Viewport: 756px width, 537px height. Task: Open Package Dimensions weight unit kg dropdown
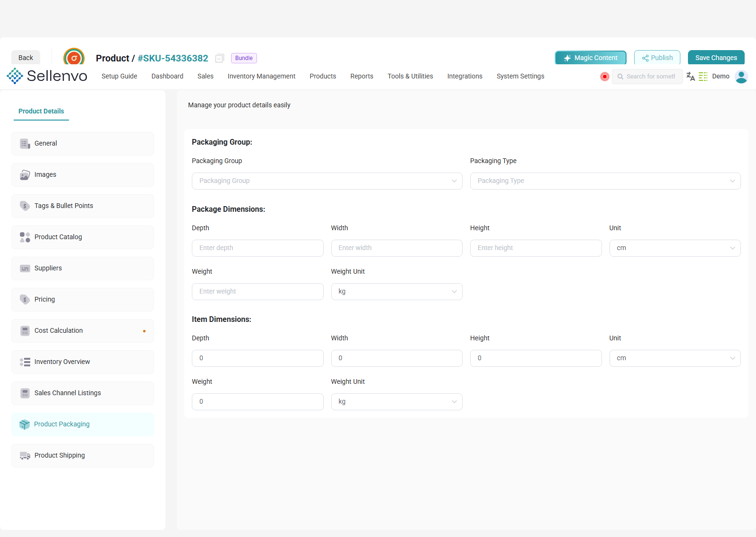click(396, 292)
